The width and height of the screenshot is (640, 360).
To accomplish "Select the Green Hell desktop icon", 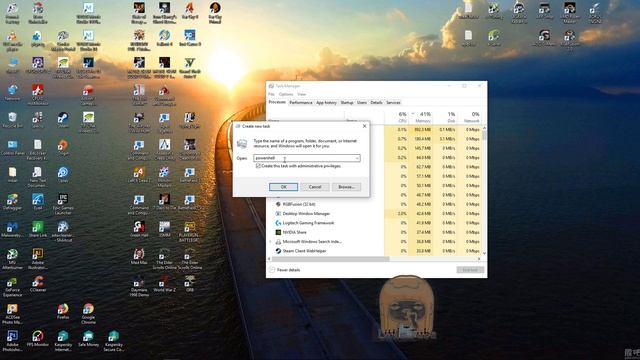I will [x=139, y=229].
